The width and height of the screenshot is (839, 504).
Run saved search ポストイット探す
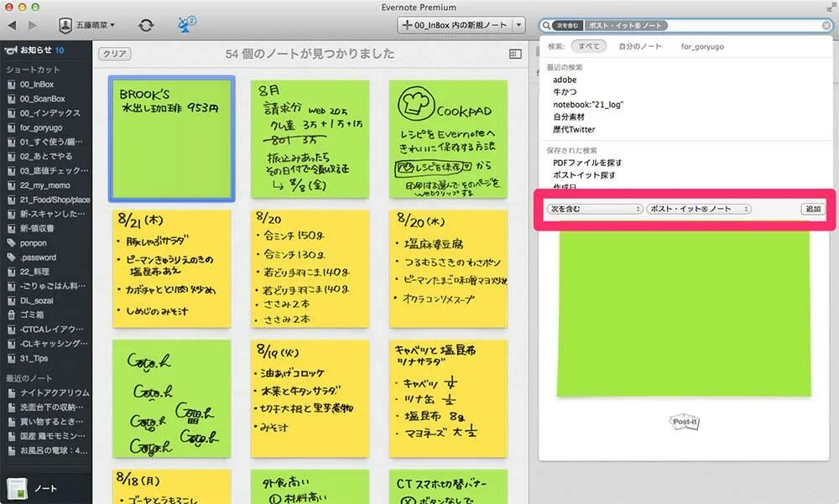584,175
